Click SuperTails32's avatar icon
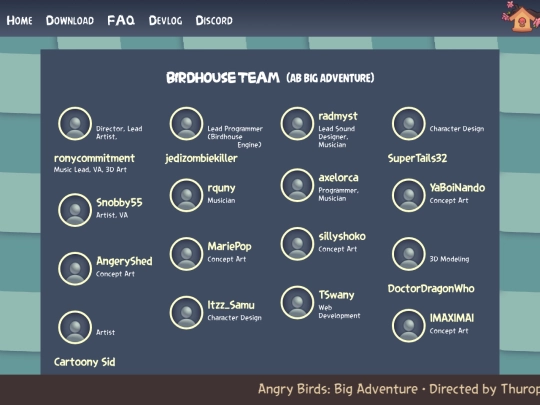Image resolution: width=540 pixels, height=405 pixels. [409, 124]
